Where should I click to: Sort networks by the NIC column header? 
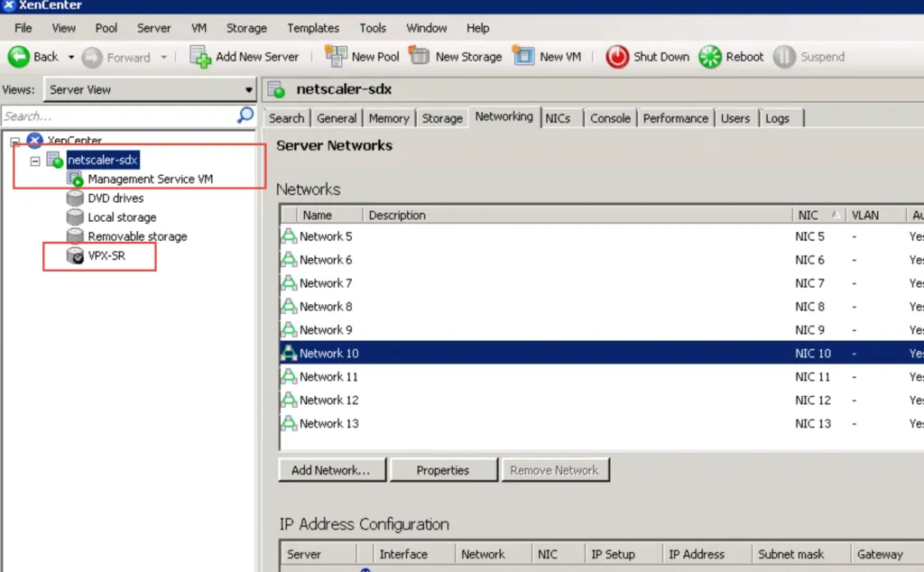pyautogui.click(x=808, y=215)
